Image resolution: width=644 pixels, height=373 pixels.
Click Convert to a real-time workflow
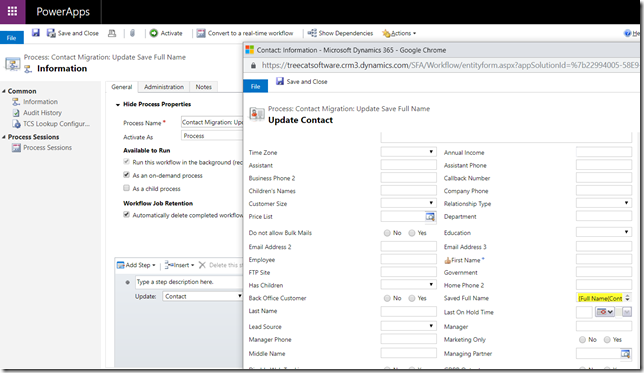[245, 33]
